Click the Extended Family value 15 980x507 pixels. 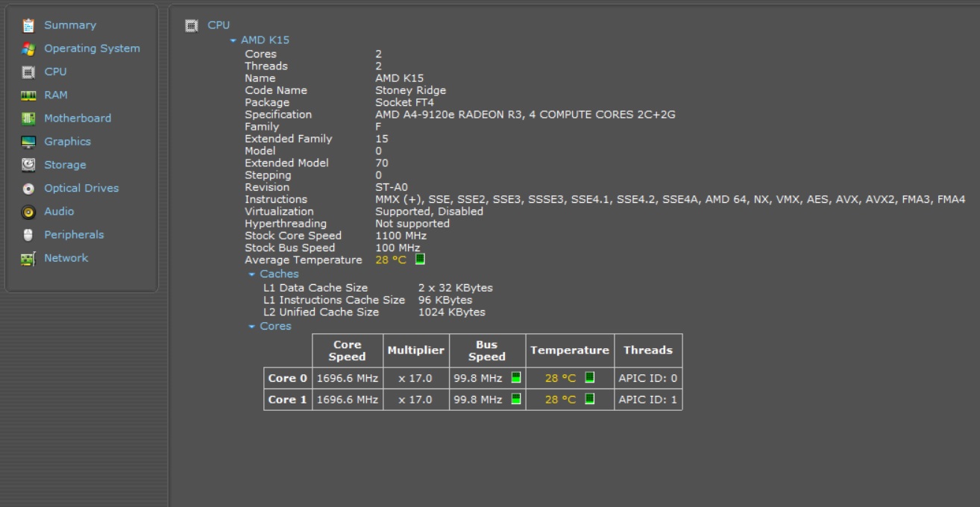(382, 139)
